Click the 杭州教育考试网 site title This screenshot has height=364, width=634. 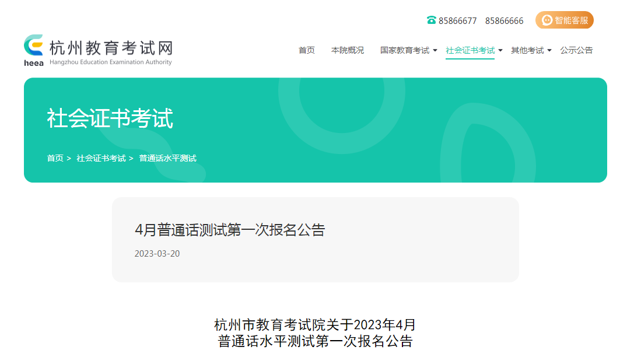pyautogui.click(x=111, y=48)
